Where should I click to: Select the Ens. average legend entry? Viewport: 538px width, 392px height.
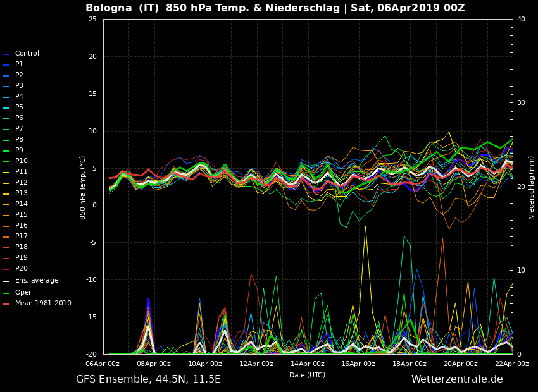pos(36,281)
